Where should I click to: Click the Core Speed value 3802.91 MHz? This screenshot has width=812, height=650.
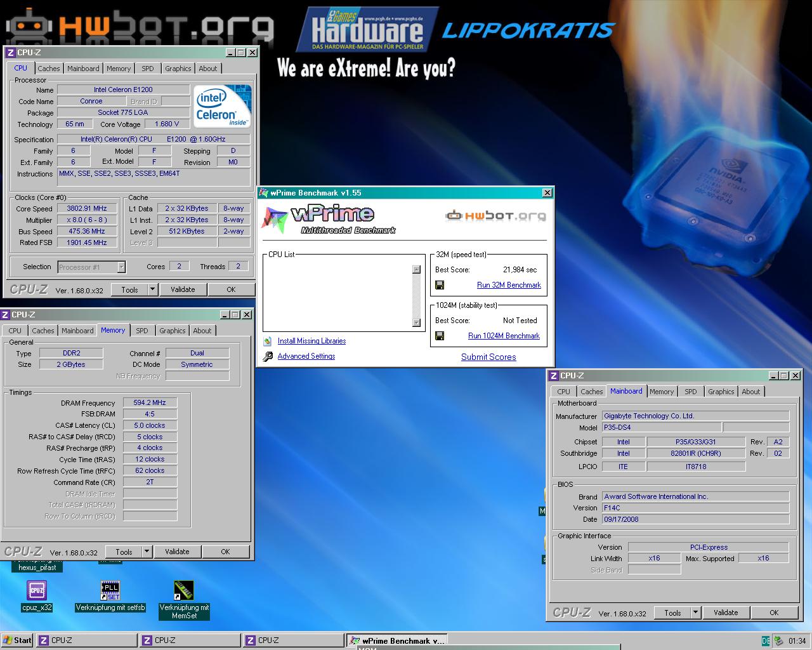pos(87,208)
